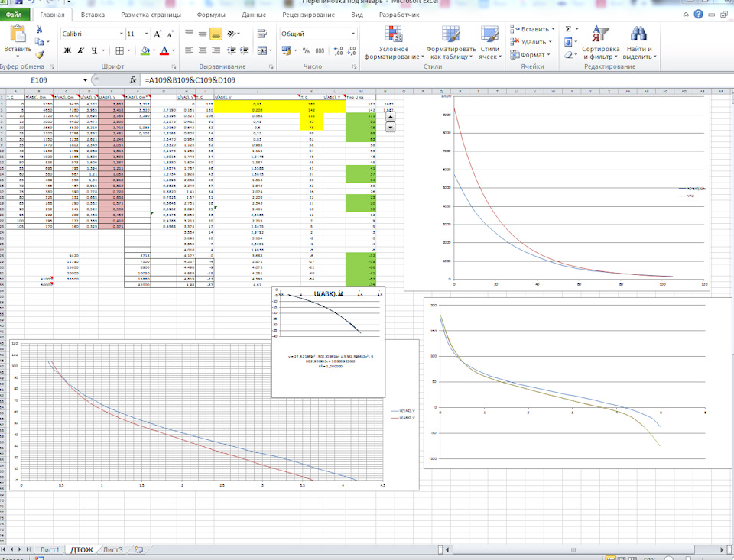The height and width of the screenshot is (560, 734).
Task: Toggle italic formatting (К)
Action: point(80,50)
